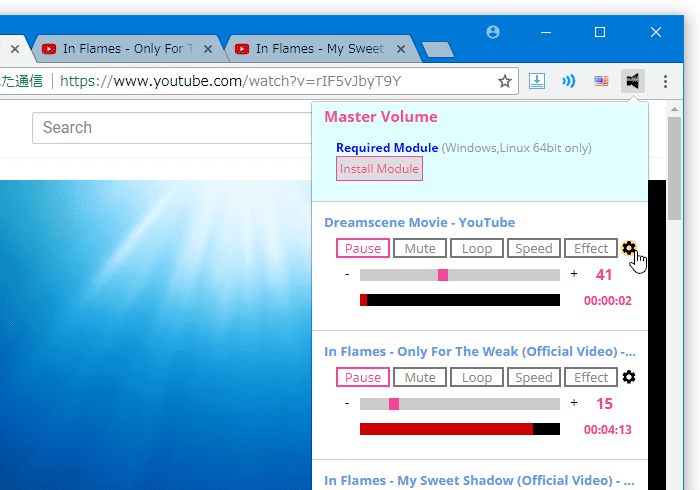The width and height of the screenshot is (700, 490).
Task: Close the In Flames - My Sweet tab
Action: tap(401, 49)
